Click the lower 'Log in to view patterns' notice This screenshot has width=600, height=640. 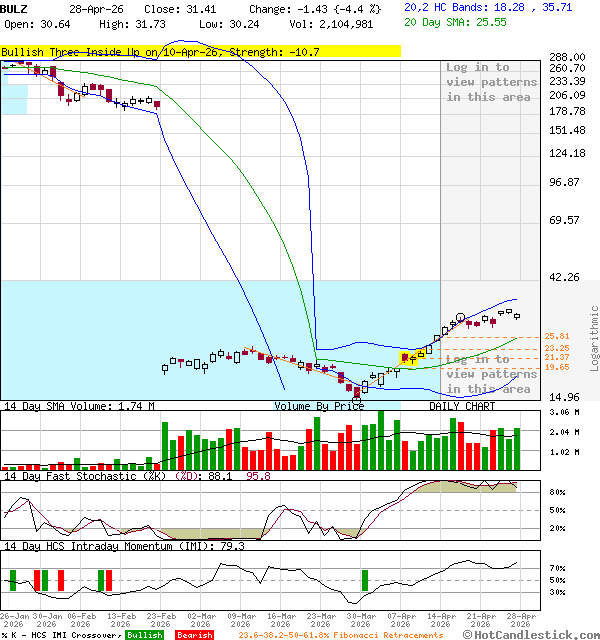[x=491, y=374]
